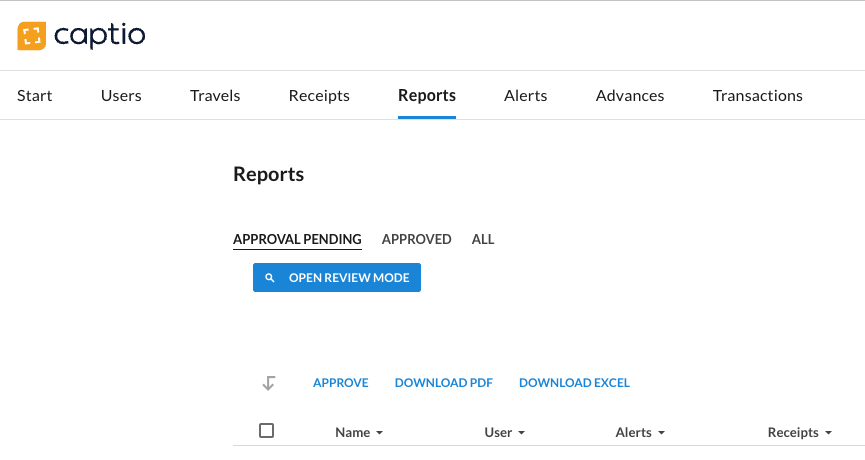
Task: Expand the Alerts column sort dropdown
Action: [x=661, y=434]
